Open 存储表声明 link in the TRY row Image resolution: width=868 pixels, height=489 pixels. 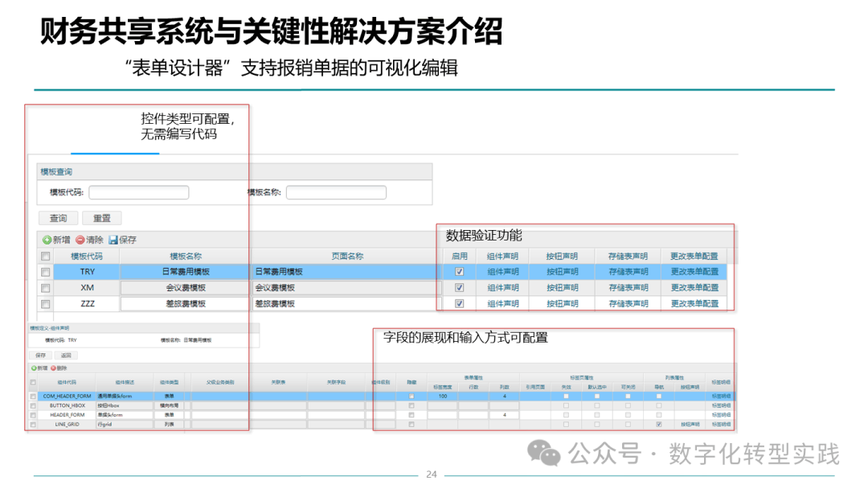[x=628, y=272]
